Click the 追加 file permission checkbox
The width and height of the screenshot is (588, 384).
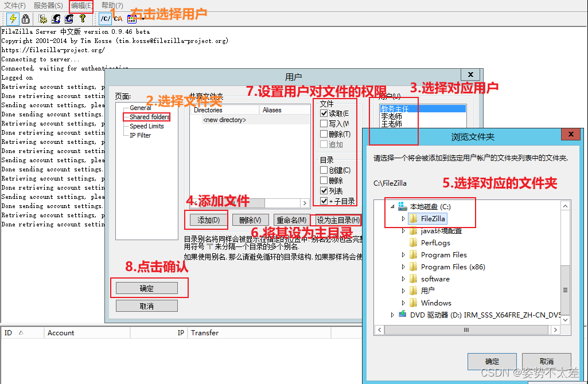pyautogui.click(x=324, y=144)
